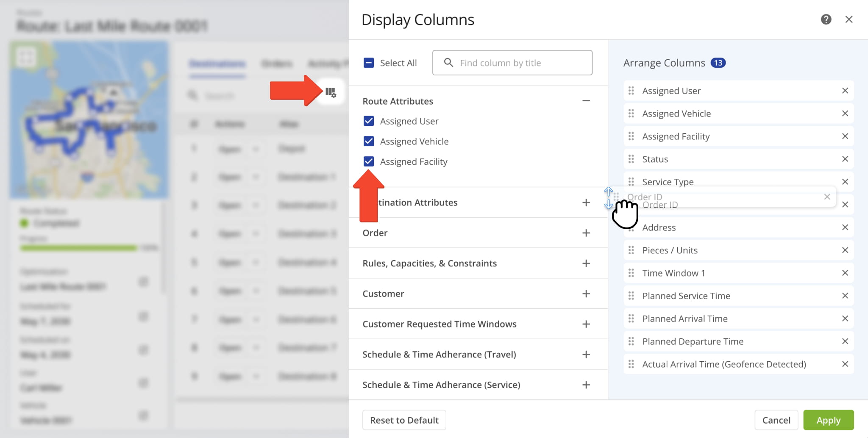868x438 pixels.
Task: Remove Pieces / Units from arranged columns
Action: point(845,250)
